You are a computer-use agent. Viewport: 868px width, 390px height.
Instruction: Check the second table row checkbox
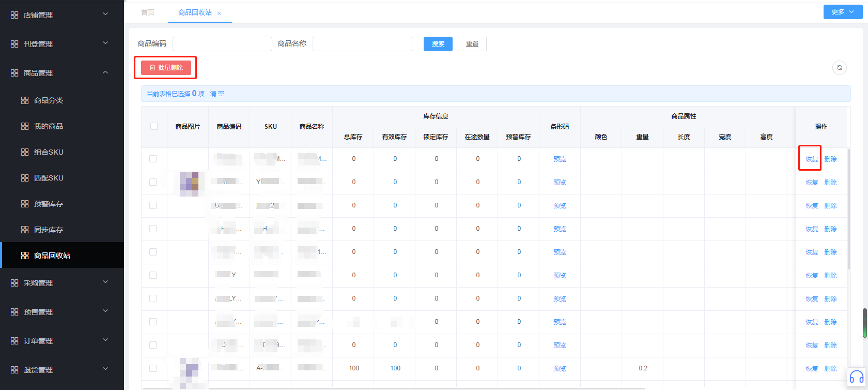pyautogui.click(x=153, y=182)
